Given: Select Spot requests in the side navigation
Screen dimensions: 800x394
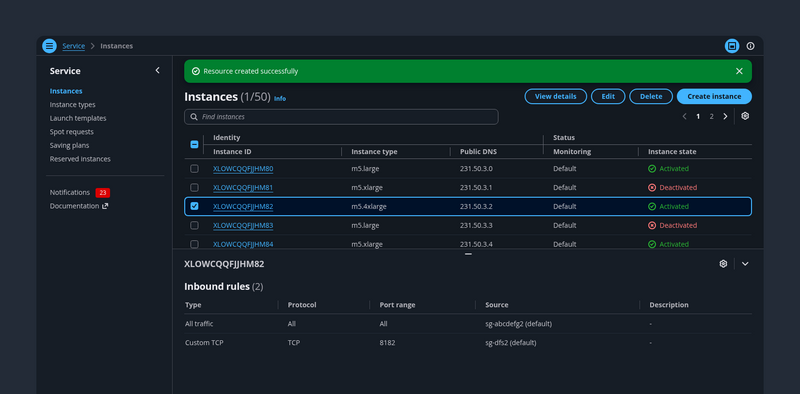Looking at the screenshot, I should pyautogui.click(x=71, y=132).
